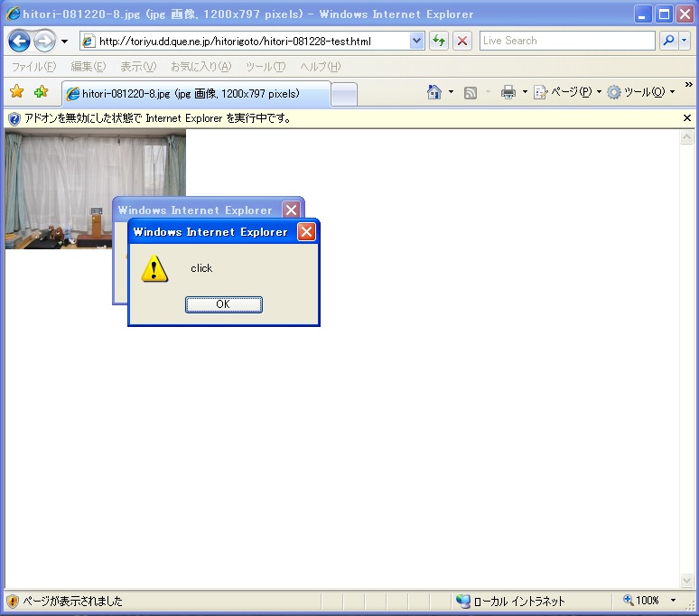Click the search magnifier button

click(668, 41)
